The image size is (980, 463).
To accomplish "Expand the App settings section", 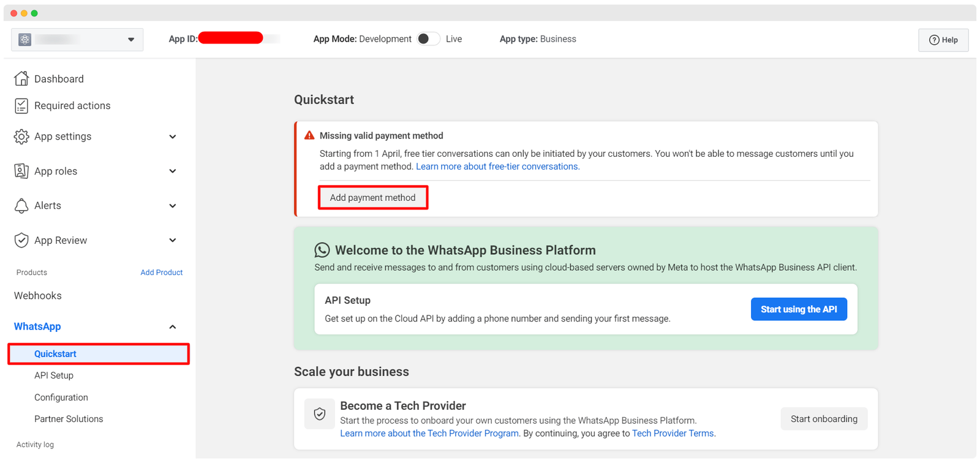I will [172, 137].
